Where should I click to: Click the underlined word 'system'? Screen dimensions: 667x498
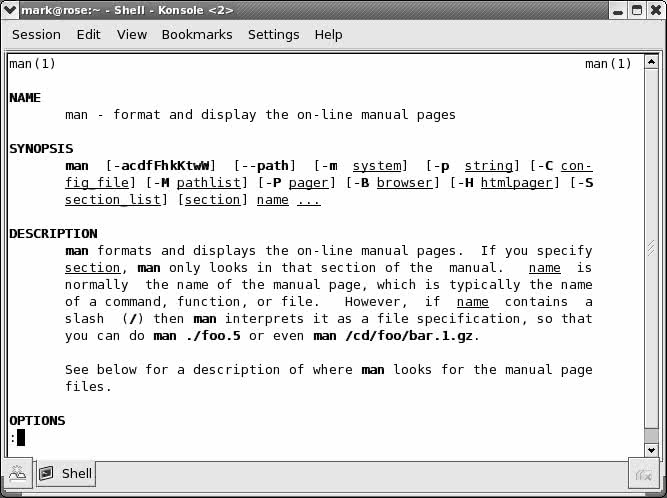pos(377,166)
